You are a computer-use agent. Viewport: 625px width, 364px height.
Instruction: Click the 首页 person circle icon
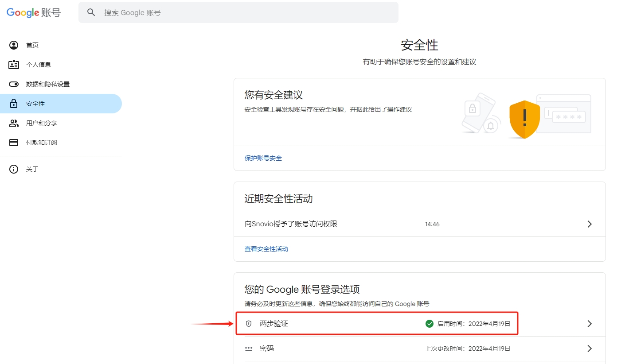[x=14, y=45]
